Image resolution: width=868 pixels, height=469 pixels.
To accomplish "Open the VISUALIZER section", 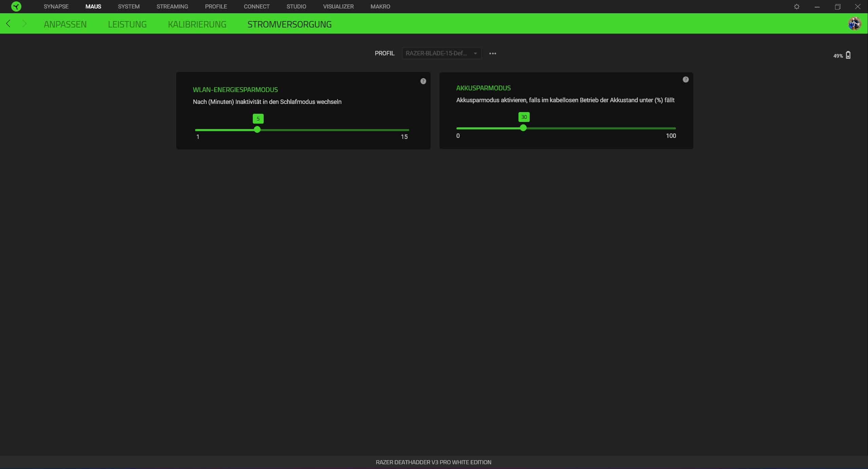I will [338, 6].
